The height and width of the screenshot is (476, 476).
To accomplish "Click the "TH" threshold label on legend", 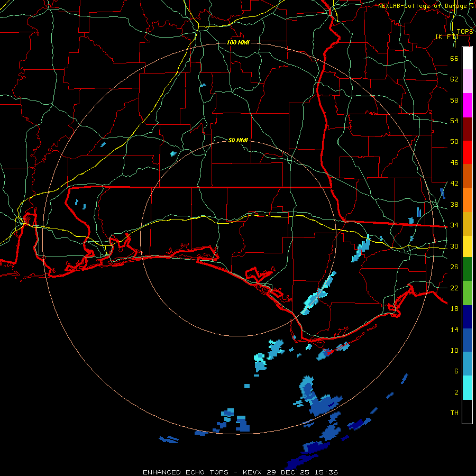I will pyautogui.click(x=454, y=413).
